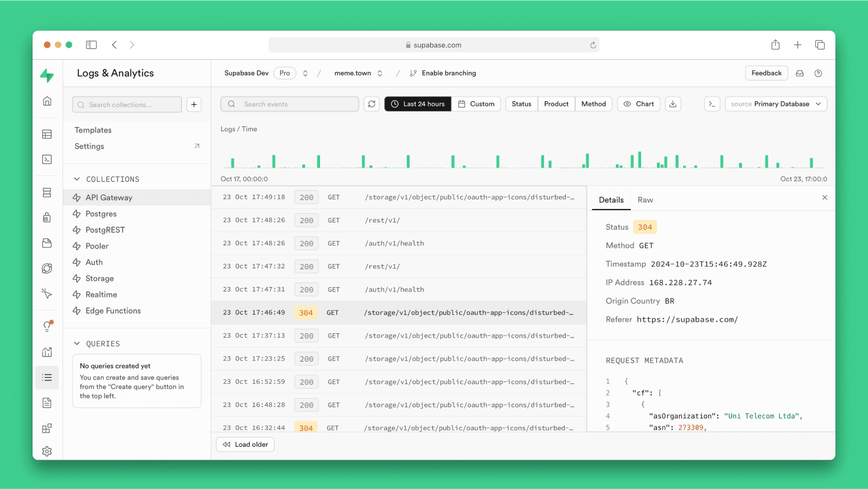The width and height of the screenshot is (868, 489).
Task: Pick a Custom date range
Action: [476, 104]
